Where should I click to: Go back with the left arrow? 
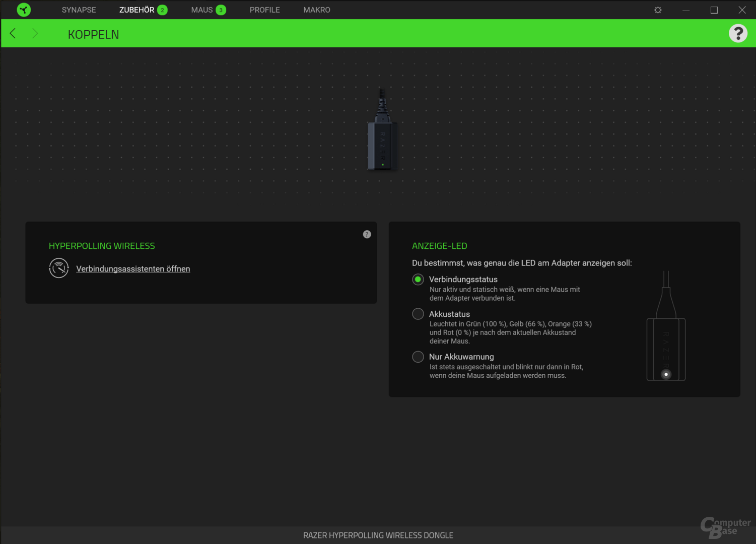13,33
